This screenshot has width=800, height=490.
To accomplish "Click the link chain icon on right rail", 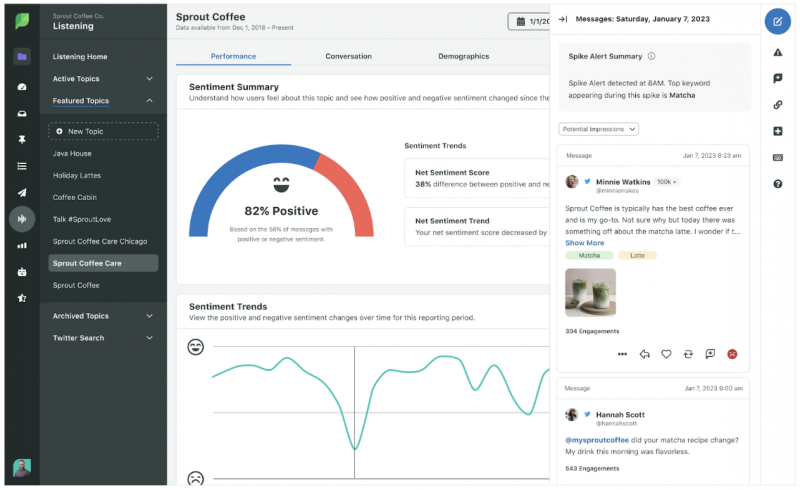I will (778, 105).
